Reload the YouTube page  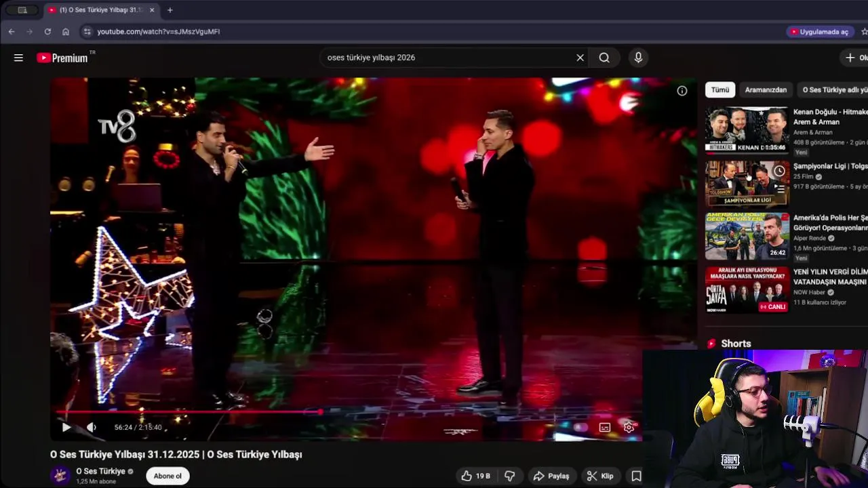point(47,31)
